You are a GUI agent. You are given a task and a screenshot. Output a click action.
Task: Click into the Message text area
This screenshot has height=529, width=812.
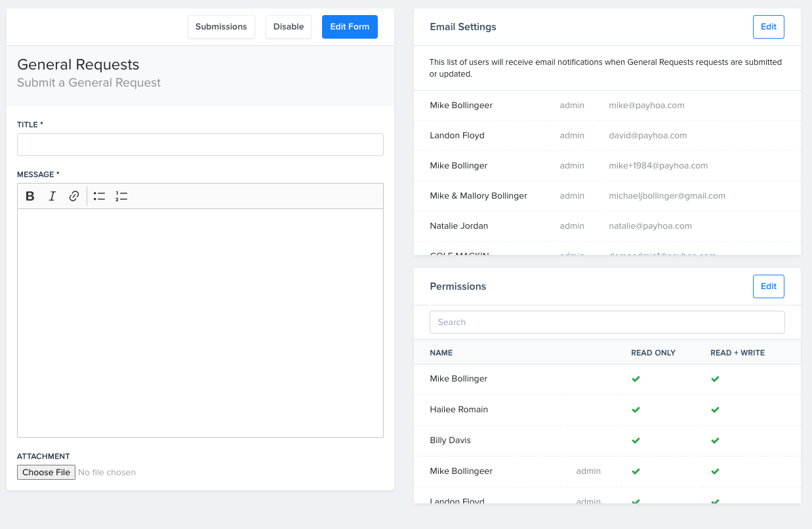[200, 323]
